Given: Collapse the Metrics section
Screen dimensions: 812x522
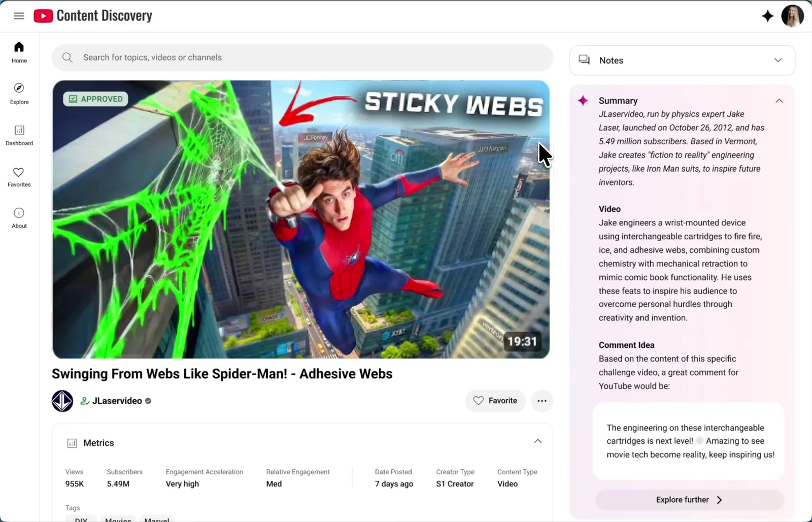Looking at the screenshot, I should tap(538, 441).
